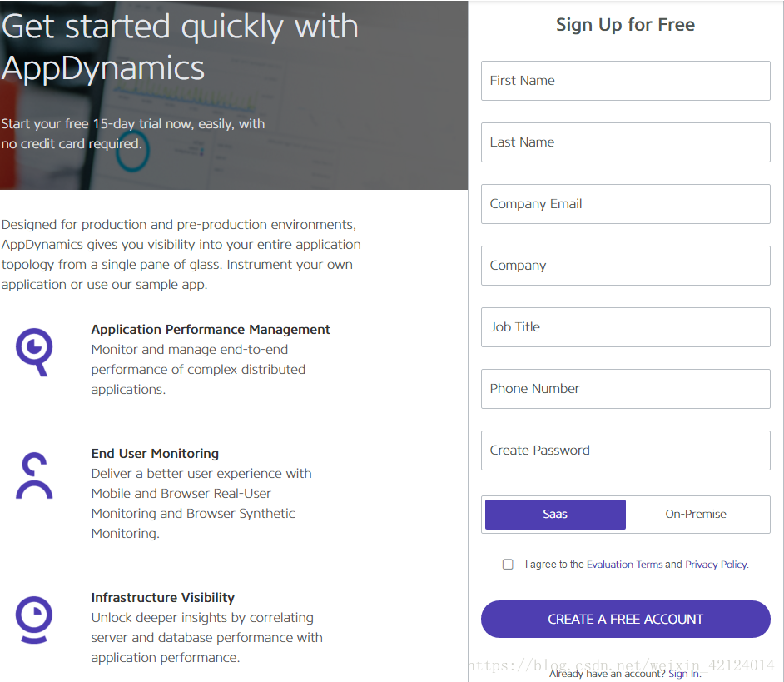Image resolution: width=784 pixels, height=682 pixels.
Task: Switch to On-Premise deployment option
Action: click(x=696, y=515)
